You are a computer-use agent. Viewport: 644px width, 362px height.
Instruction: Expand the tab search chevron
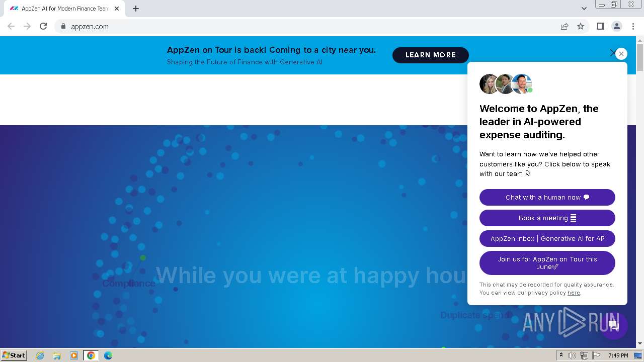(584, 9)
